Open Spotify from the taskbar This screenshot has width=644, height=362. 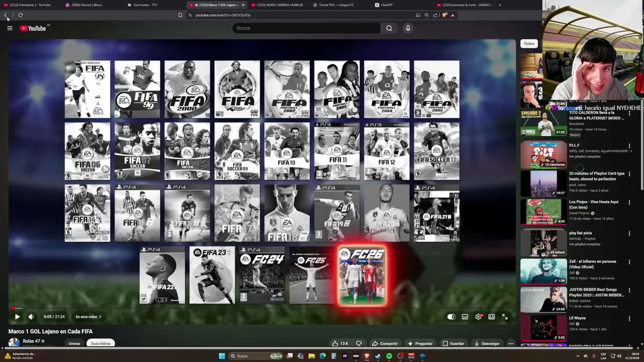(x=389, y=356)
